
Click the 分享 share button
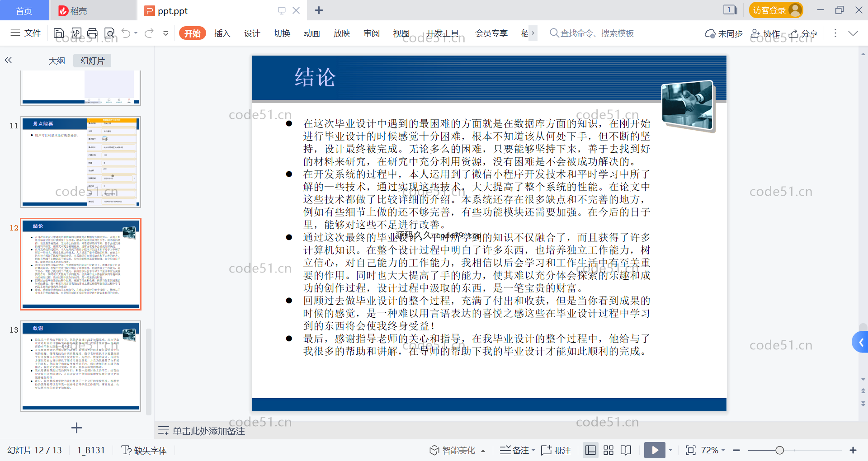coord(803,34)
